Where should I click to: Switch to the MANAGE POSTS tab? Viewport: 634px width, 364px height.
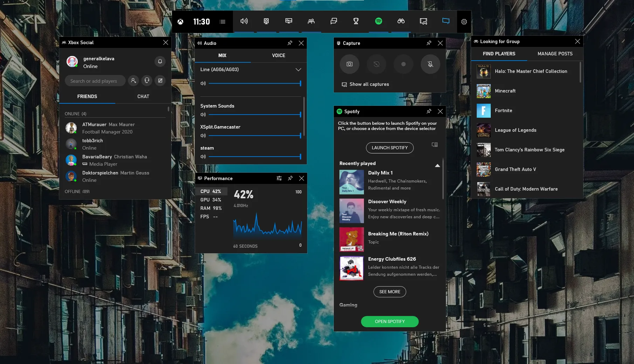tap(555, 54)
